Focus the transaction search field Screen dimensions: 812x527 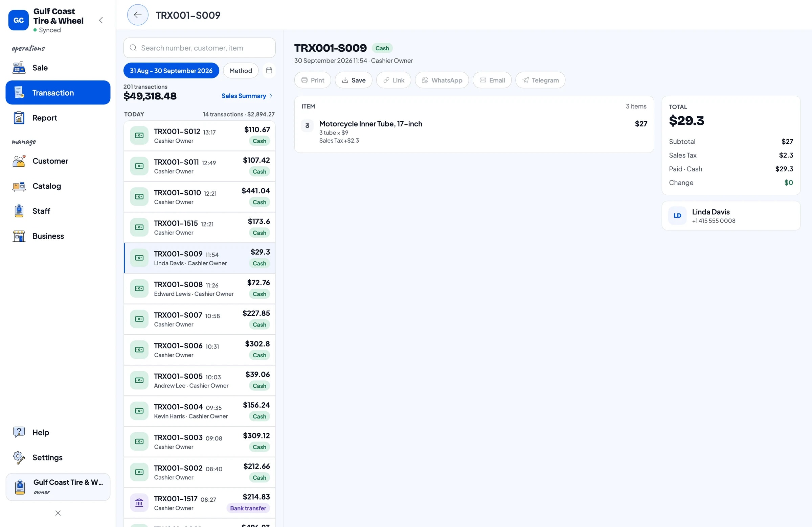point(199,48)
